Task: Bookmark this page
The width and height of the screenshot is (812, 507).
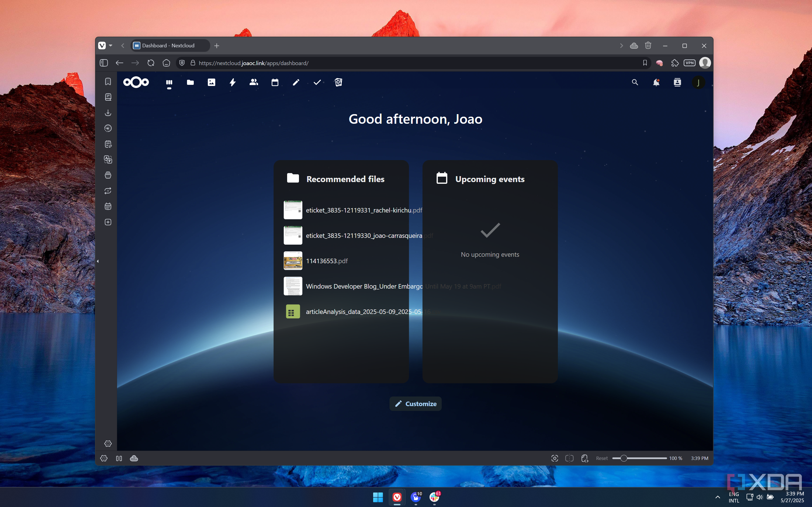Action: tap(644, 63)
